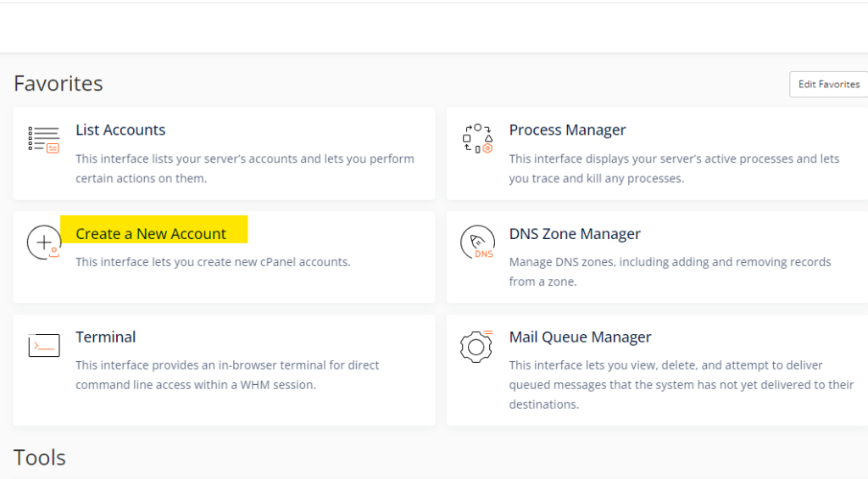Click the List Accounts icon
Viewport: 868px width, 479px height.
pyautogui.click(x=43, y=139)
